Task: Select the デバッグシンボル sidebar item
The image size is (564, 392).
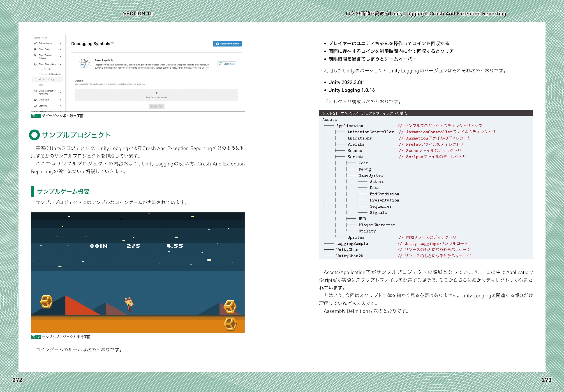Action: [x=47, y=80]
